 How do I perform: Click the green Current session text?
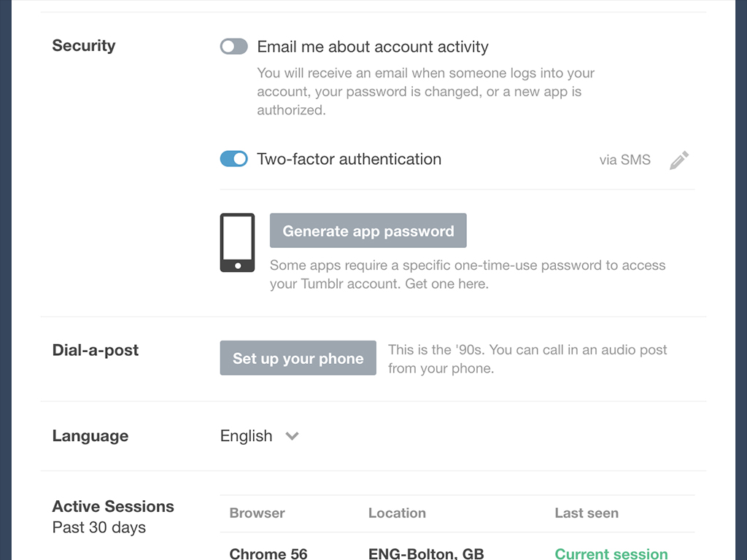tap(611, 553)
